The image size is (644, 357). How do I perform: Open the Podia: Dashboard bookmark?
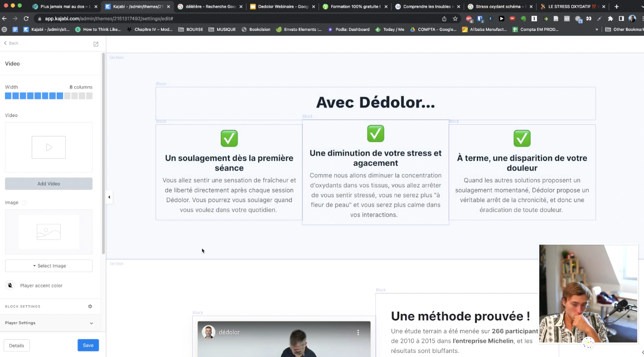pos(349,29)
